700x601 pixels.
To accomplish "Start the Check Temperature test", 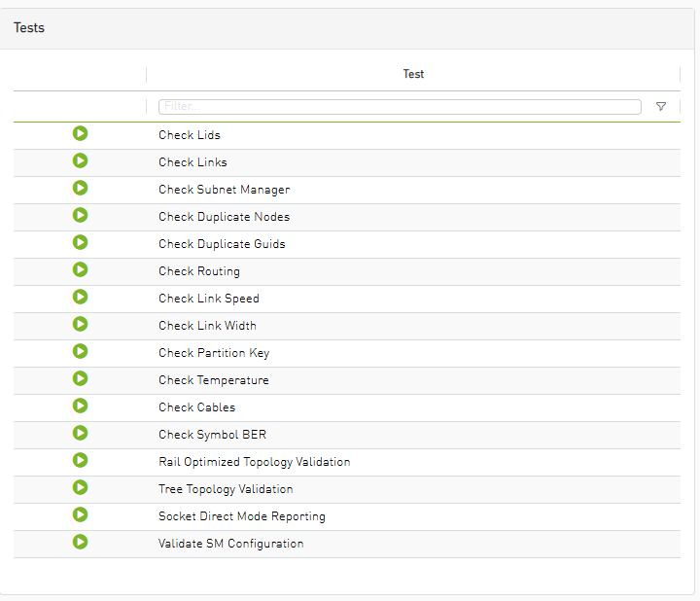I will 81,379.
